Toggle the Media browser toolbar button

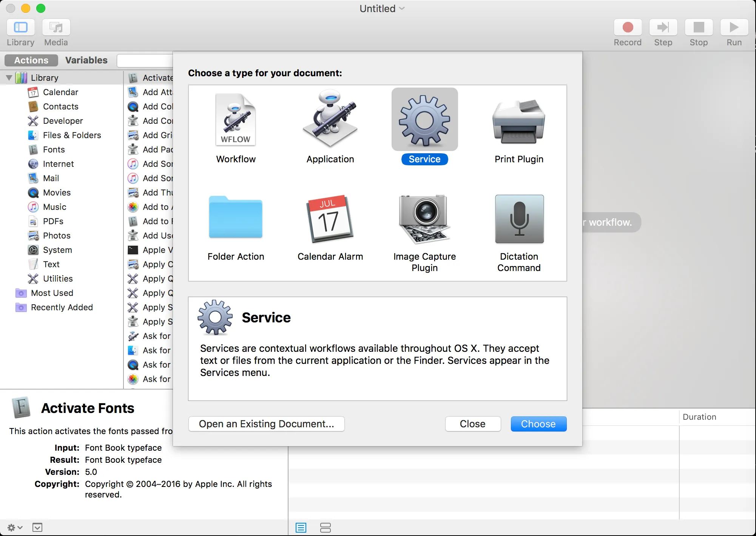pos(56,28)
